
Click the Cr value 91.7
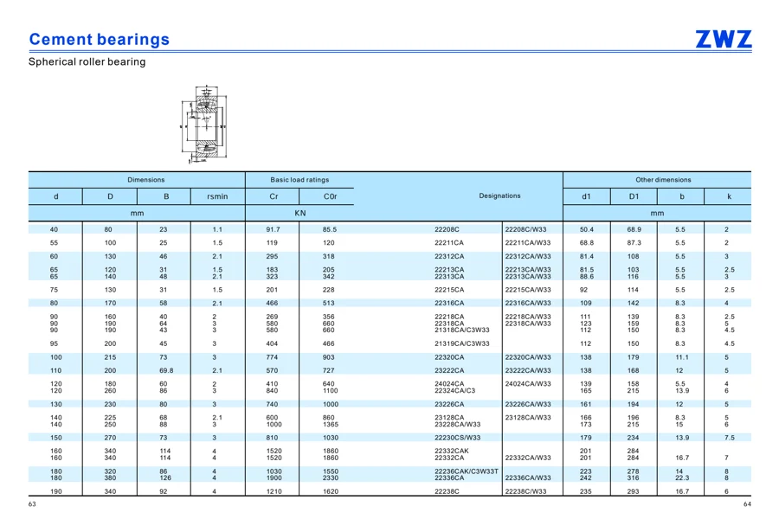[x=273, y=229]
